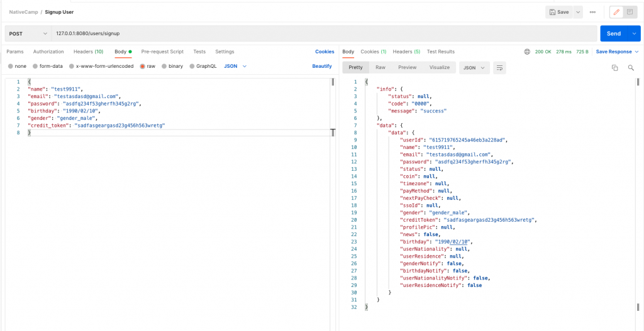Open the response Cookies (1) tab
The image size is (644, 331).
tap(374, 52)
